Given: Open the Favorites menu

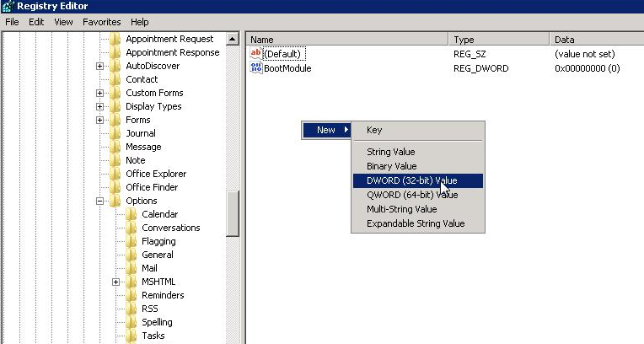Looking at the screenshot, I should pos(101,22).
